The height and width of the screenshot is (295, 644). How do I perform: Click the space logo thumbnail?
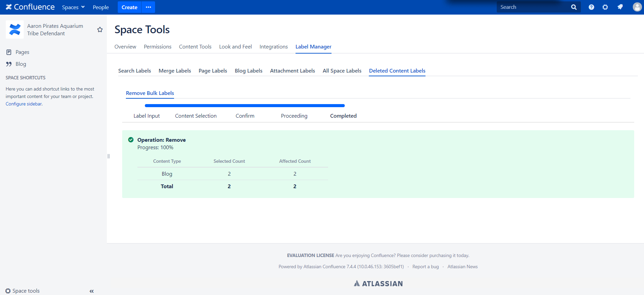click(15, 29)
